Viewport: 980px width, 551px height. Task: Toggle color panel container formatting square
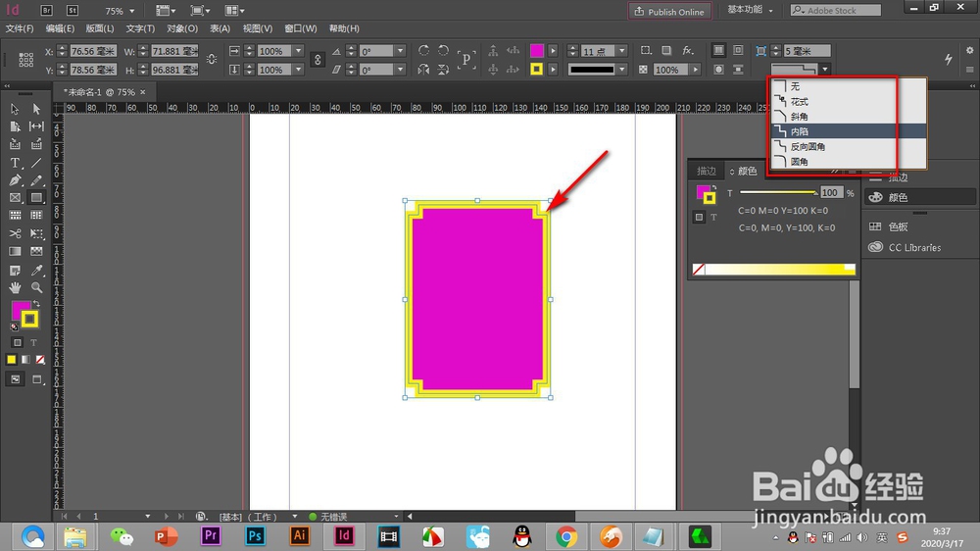click(x=699, y=217)
